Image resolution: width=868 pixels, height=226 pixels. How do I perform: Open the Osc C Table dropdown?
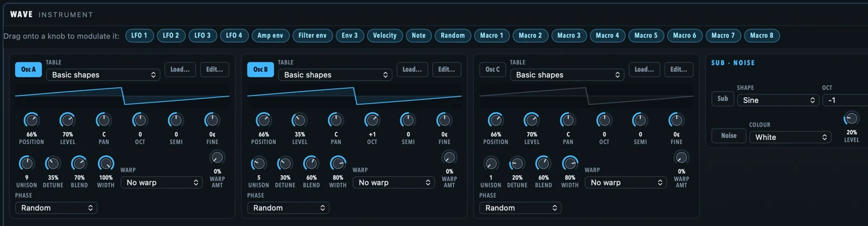[x=567, y=75]
